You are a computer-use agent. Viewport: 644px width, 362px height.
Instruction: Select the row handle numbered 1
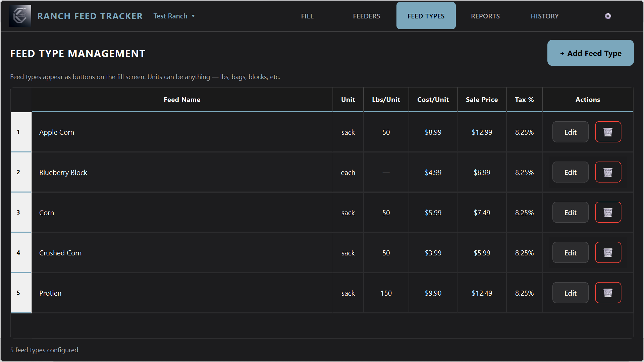coord(21,132)
